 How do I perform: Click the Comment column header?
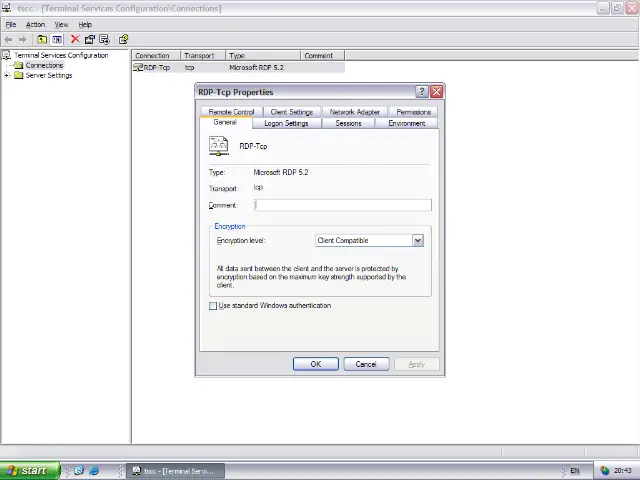tap(323, 56)
